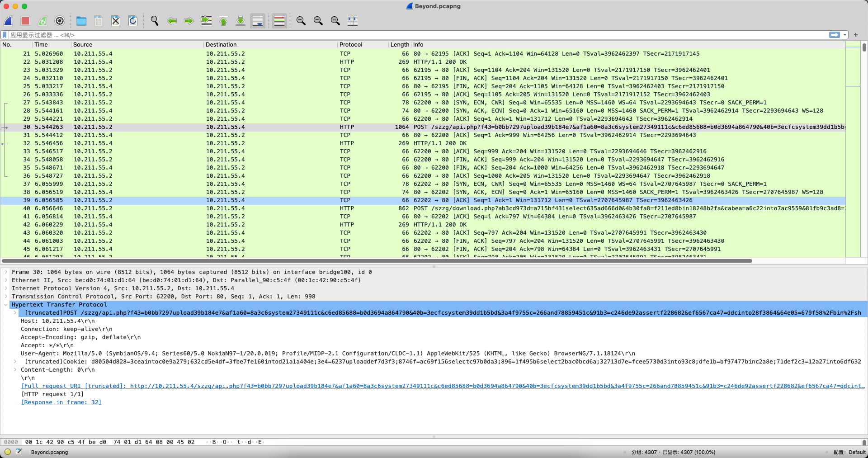Restart the current capture with the green fin
The image size is (868, 458).
point(42,21)
